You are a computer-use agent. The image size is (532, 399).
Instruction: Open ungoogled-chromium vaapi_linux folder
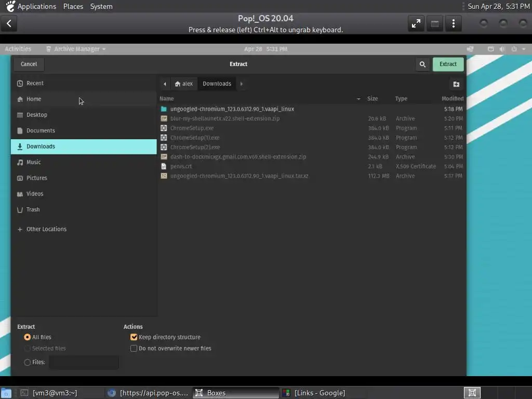tap(312, 109)
